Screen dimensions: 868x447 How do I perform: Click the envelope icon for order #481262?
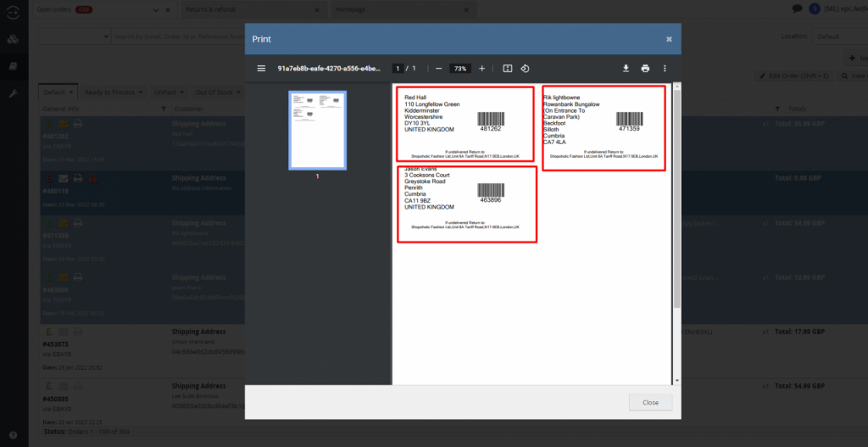tap(64, 124)
